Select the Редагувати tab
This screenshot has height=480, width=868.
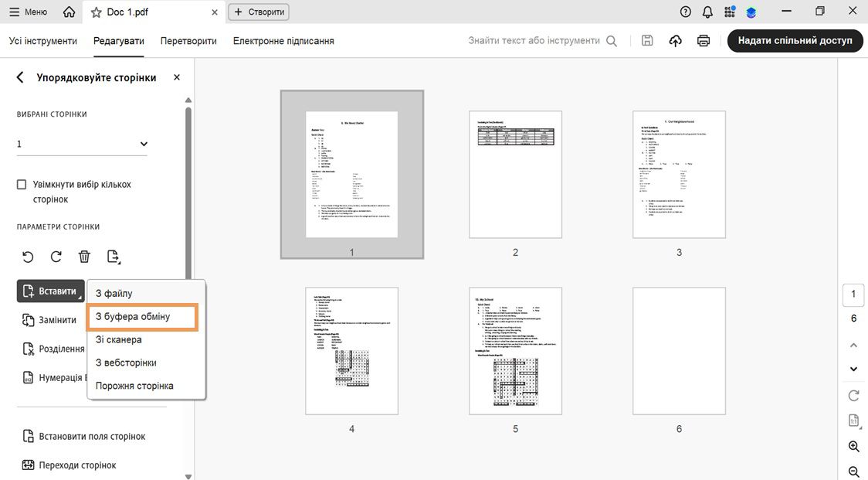pyautogui.click(x=118, y=41)
